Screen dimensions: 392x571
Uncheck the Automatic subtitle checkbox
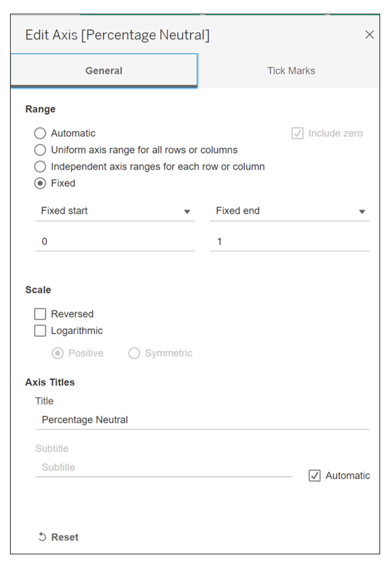tap(315, 476)
